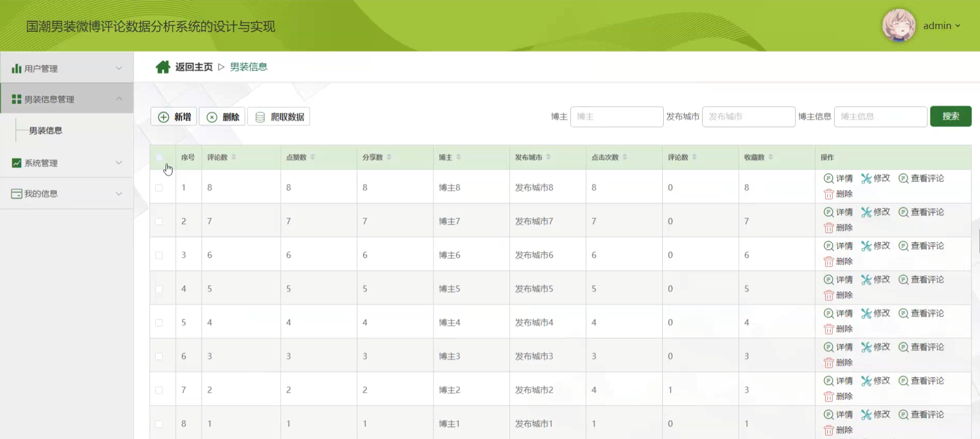Open 详情 for row 博主8
Image resolution: width=980 pixels, height=439 pixels.
click(x=838, y=178)
